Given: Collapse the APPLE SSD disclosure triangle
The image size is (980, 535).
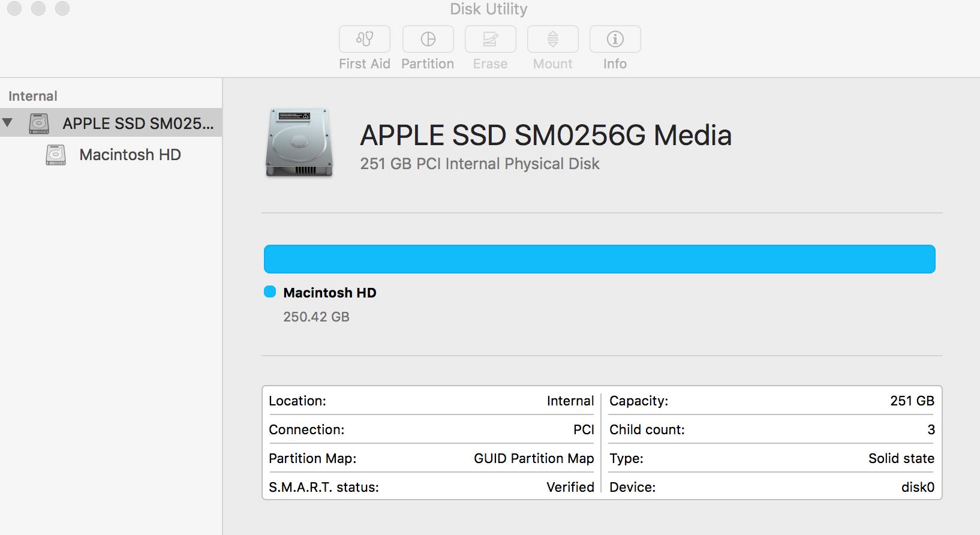Looking at the screenshot, I should 8,123.
